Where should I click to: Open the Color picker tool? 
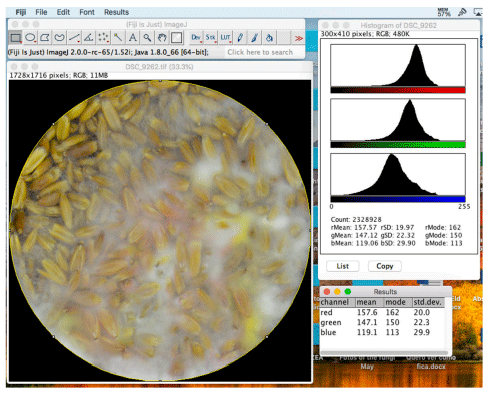(x=177, y=38)
